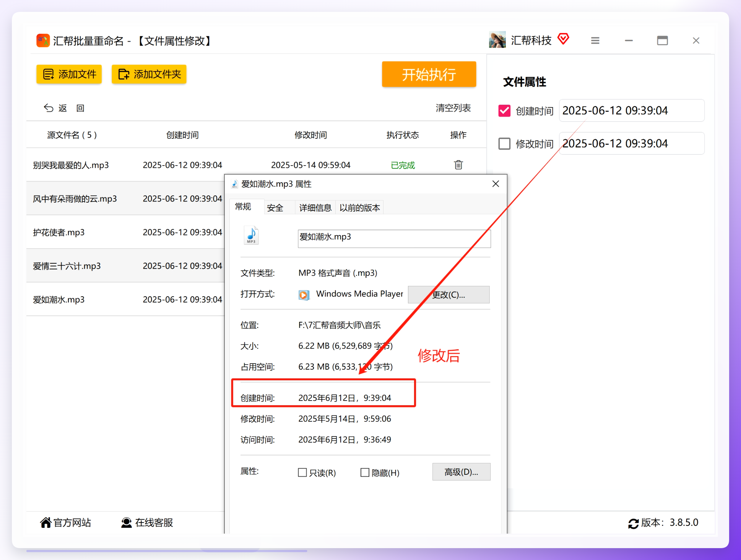The height and width of the screenshot is (560, 741).
Task: Click the 修改时间 date input field
Action: (x=632, y=144)
